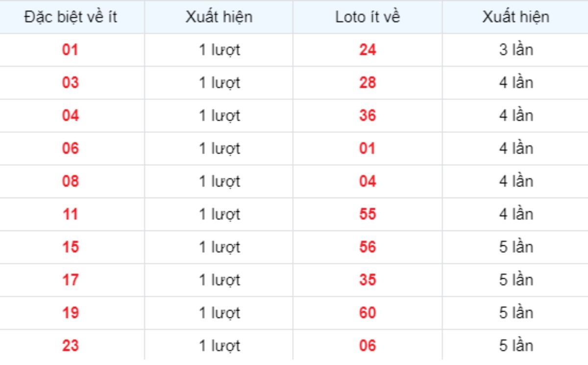Click the red number 15
The image size is (588, 365).
pyautogui.click(x=71, y=247)
